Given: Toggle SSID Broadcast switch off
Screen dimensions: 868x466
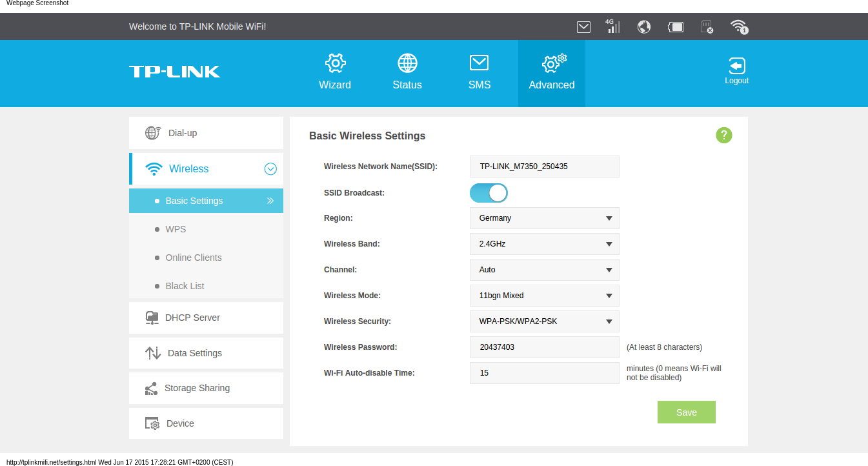Looking at the screenshot, I should [x=489, y=193].
